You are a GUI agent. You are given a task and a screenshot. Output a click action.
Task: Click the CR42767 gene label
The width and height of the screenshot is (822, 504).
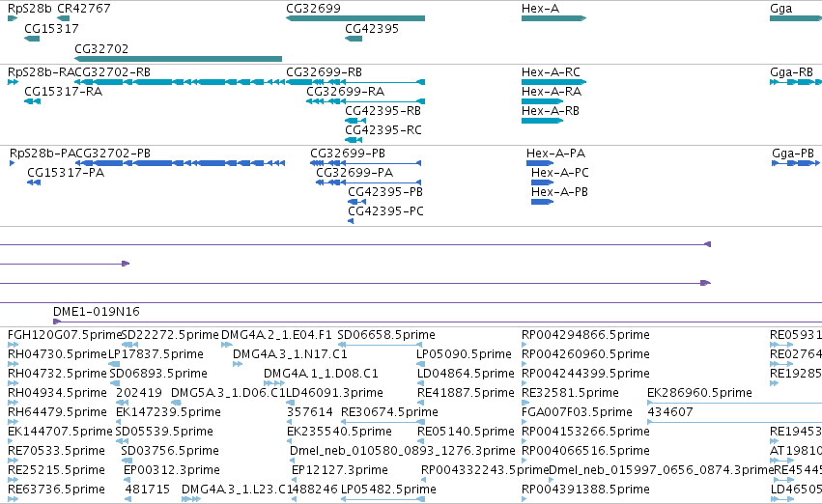[x=84, y=9]
